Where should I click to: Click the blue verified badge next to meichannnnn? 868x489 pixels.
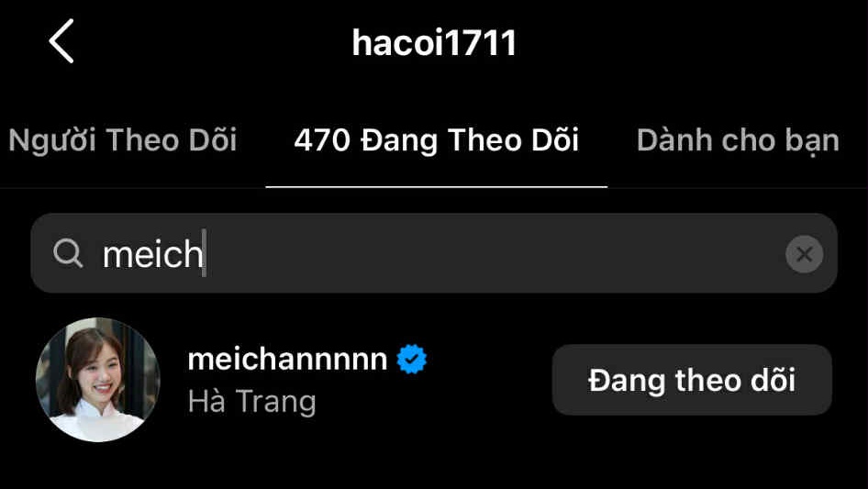point(411,359)
